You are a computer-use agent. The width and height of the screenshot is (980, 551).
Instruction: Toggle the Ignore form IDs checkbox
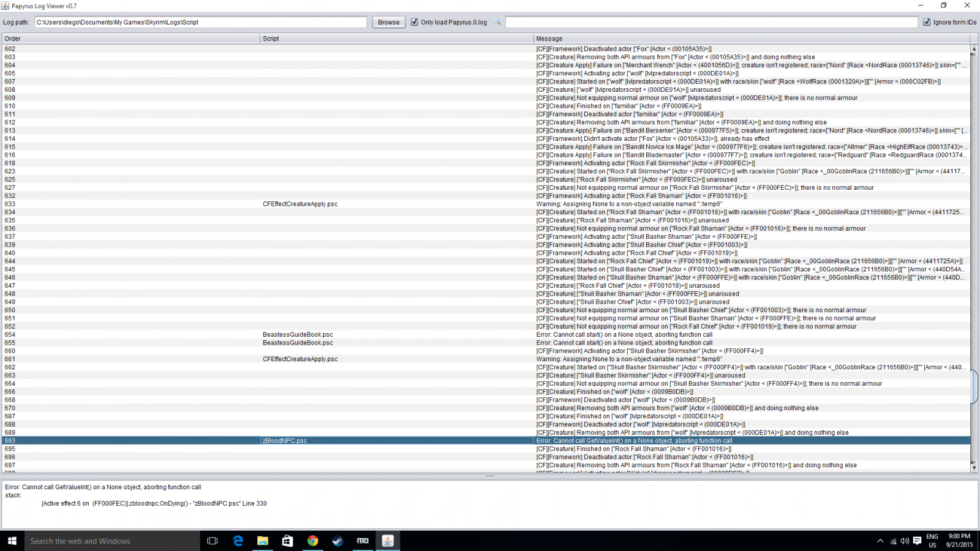click(927, 22)
